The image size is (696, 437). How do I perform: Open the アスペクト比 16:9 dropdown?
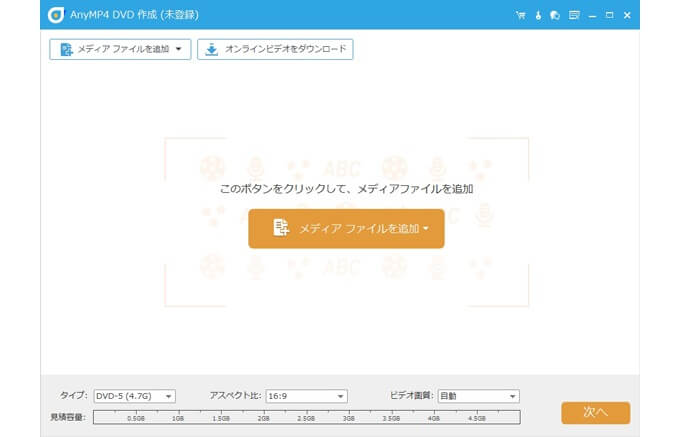tap(306, 396)
